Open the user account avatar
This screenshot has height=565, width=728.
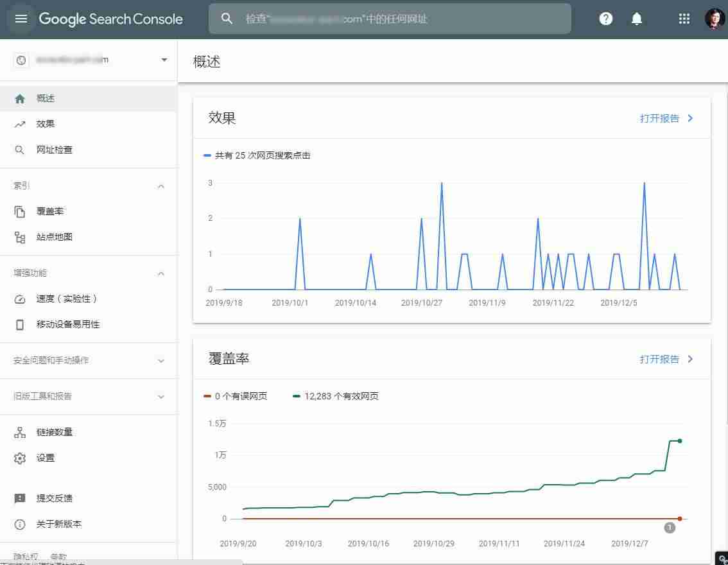pyautogui.click(x=714, y=19)
